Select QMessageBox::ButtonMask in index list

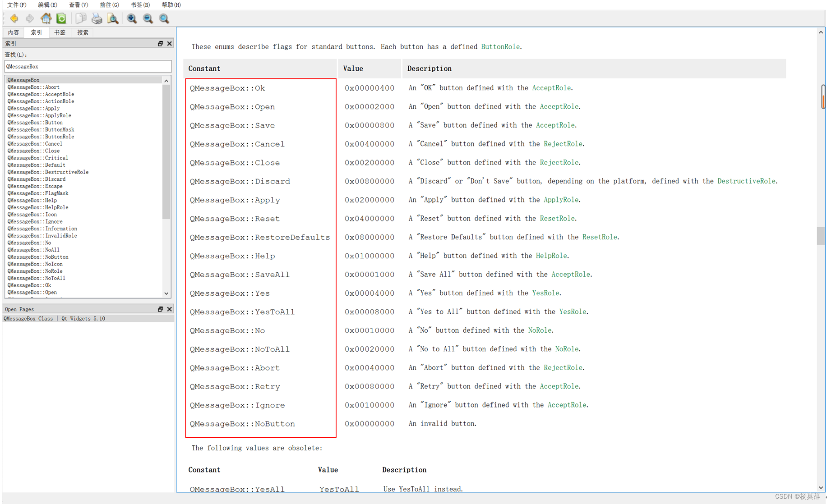41,129
